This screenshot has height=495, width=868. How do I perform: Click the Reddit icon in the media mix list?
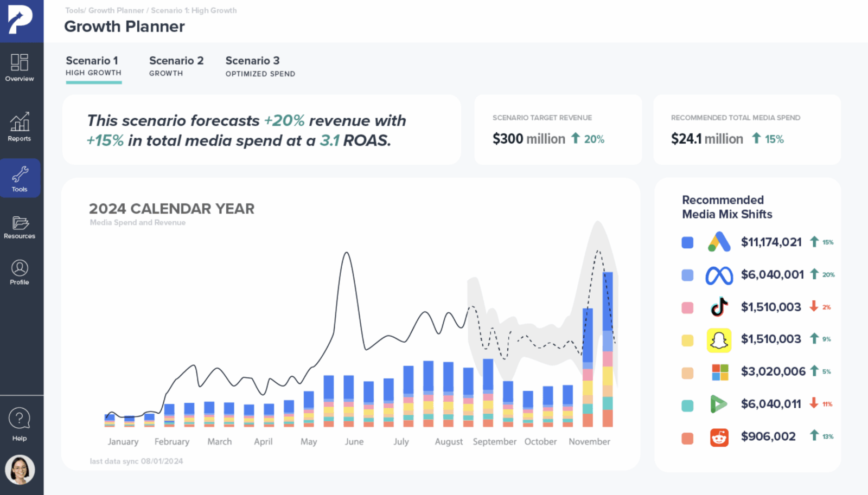point(719,436)
